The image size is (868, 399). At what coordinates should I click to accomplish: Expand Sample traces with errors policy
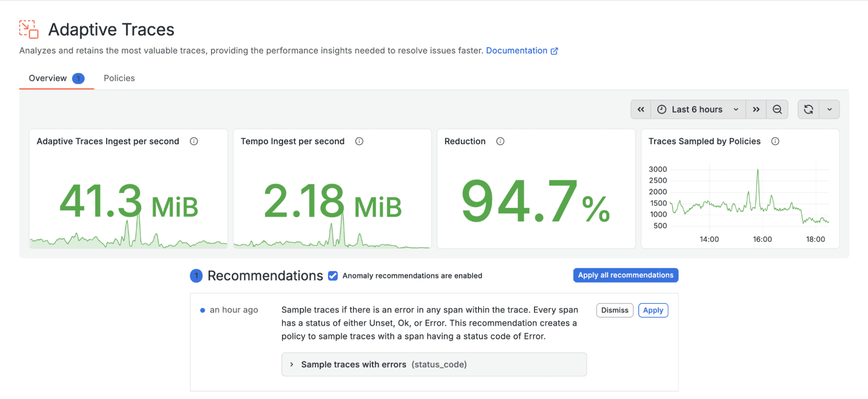coord(434,364)
